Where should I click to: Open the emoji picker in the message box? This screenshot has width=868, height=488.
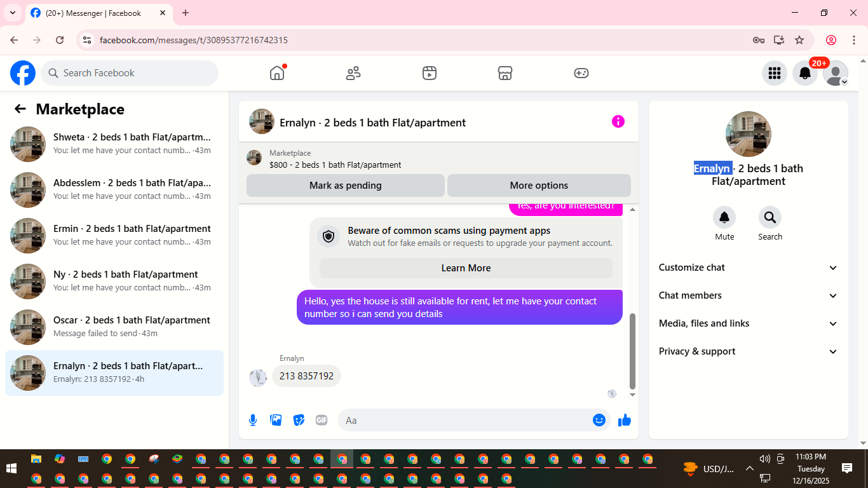(599, 420)
